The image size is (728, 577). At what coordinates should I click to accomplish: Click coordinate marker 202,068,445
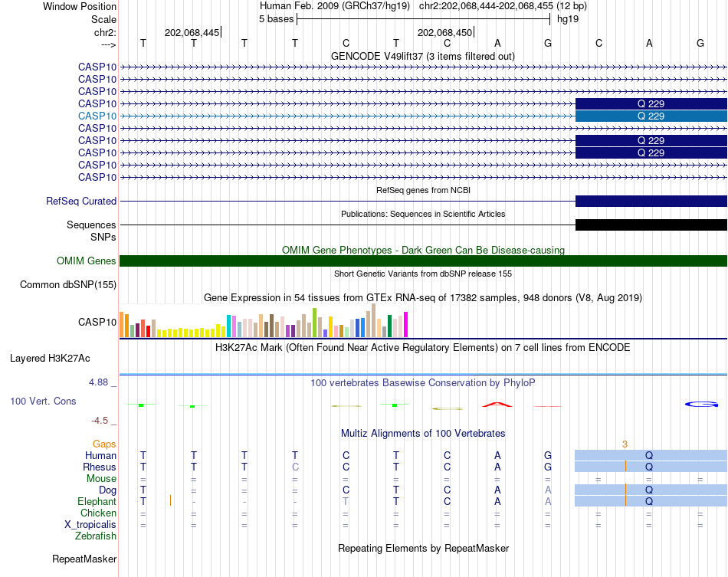[192, 32]
